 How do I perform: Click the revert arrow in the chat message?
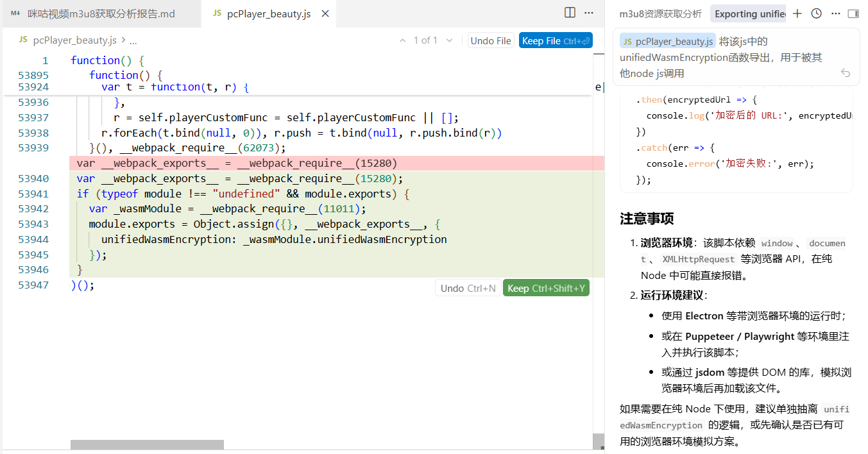846,73
